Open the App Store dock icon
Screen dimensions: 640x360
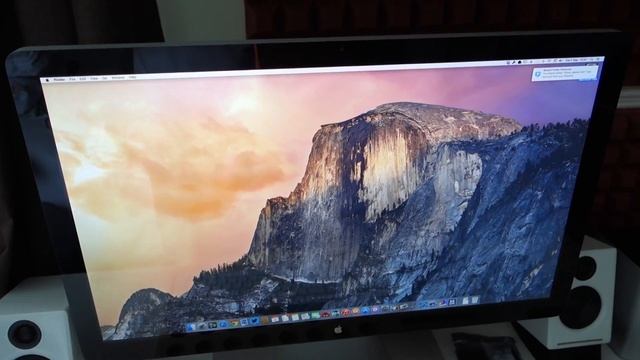tap(365, 310)
